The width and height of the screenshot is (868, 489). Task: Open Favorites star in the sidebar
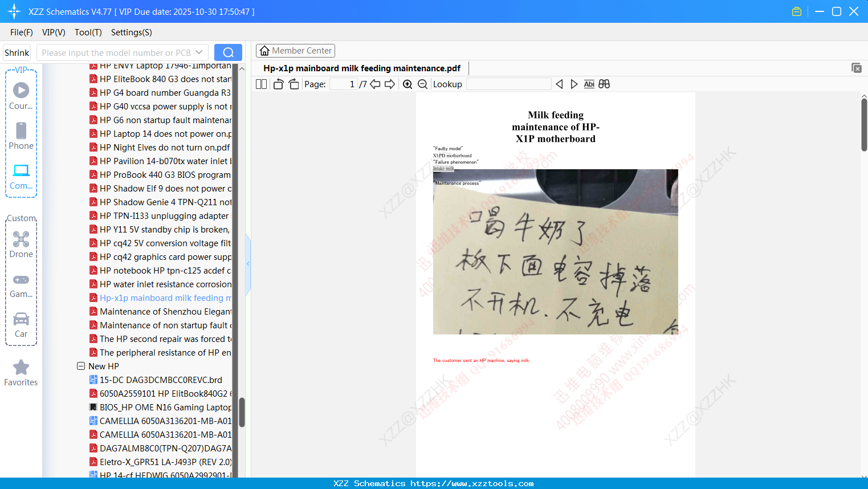click(x=21, y=373)
